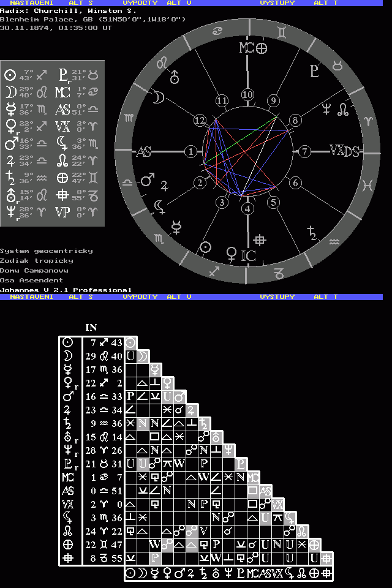Select the Mars glyph on chart wheel
The image size is (392, 588).
pos(148,181)
